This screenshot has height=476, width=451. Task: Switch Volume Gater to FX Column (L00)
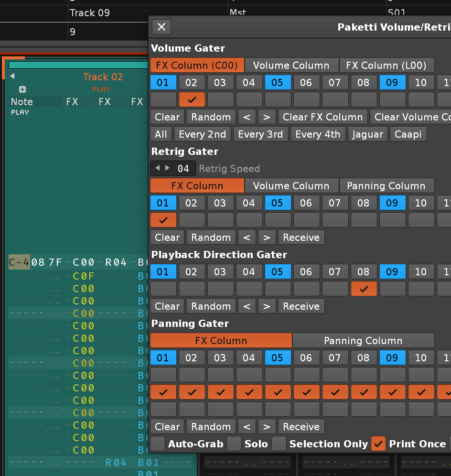387,65
